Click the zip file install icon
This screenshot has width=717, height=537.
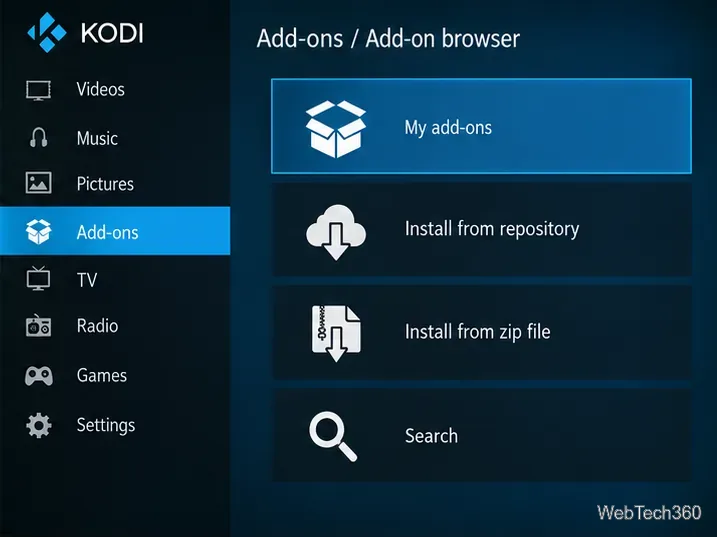pyautogui.click(x=336, y=333)
